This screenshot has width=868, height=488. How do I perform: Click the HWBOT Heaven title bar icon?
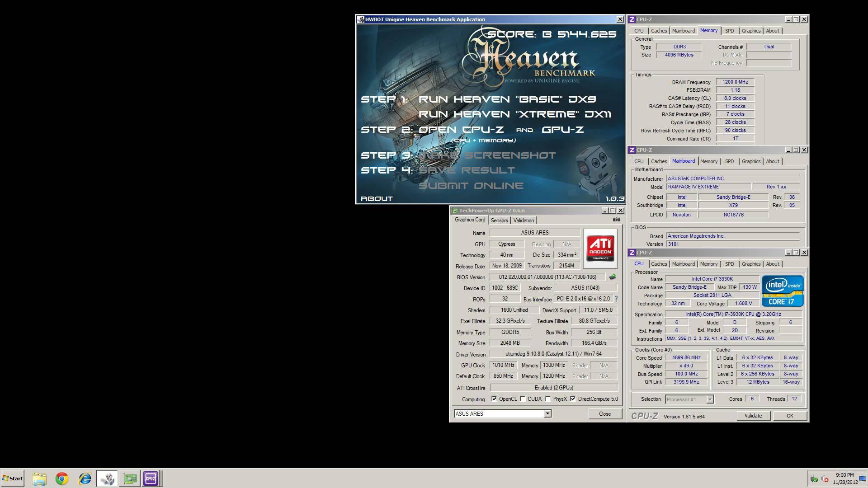point(361,19)
